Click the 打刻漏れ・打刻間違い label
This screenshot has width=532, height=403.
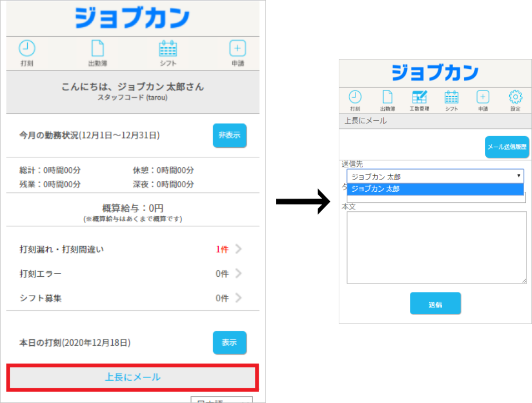(x=62, y=250)
